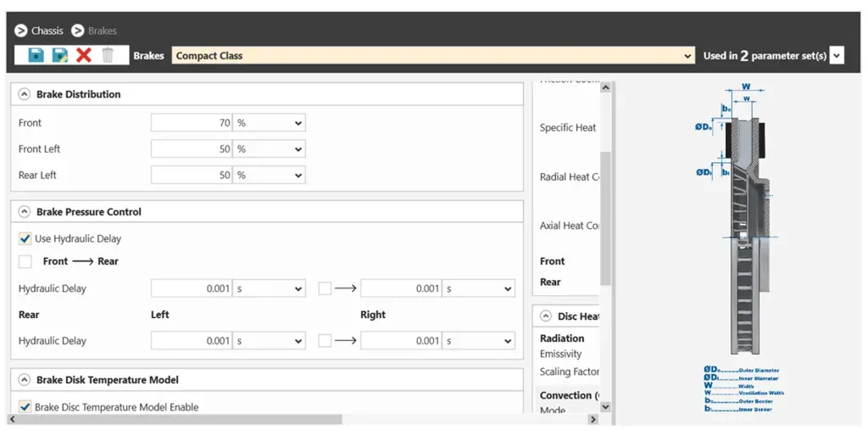Check the front Hydraulic Delay left-to-right copy checkbox

[x=325, y=288]
